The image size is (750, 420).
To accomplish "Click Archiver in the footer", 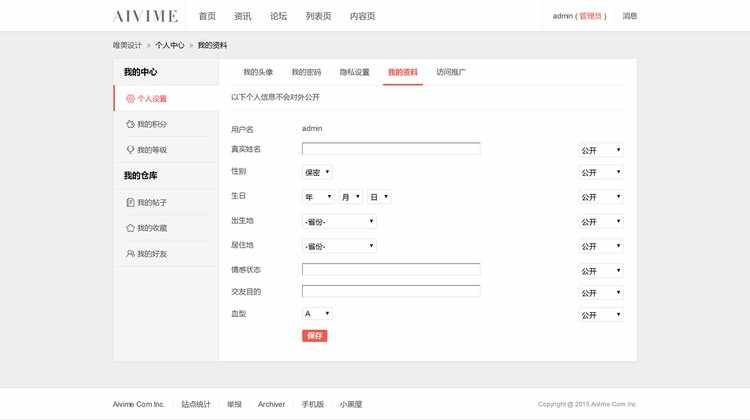I will [271, 404].
